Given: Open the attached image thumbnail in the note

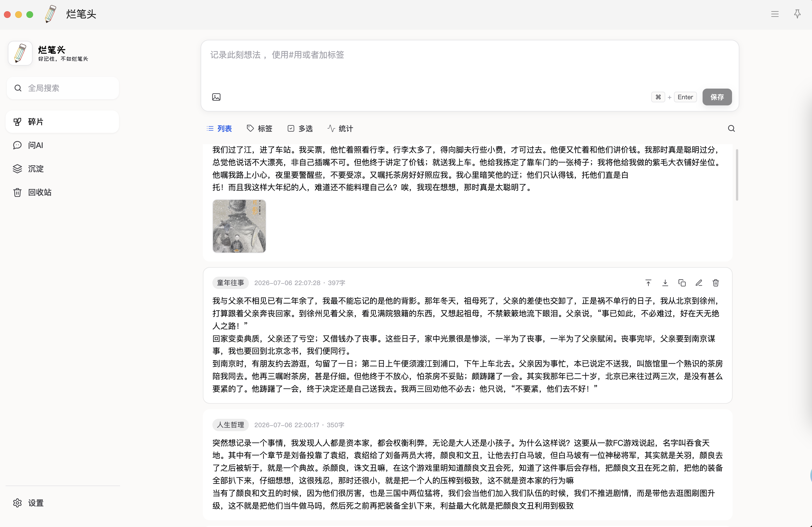Looking at the screenshot, I should 239,226.
